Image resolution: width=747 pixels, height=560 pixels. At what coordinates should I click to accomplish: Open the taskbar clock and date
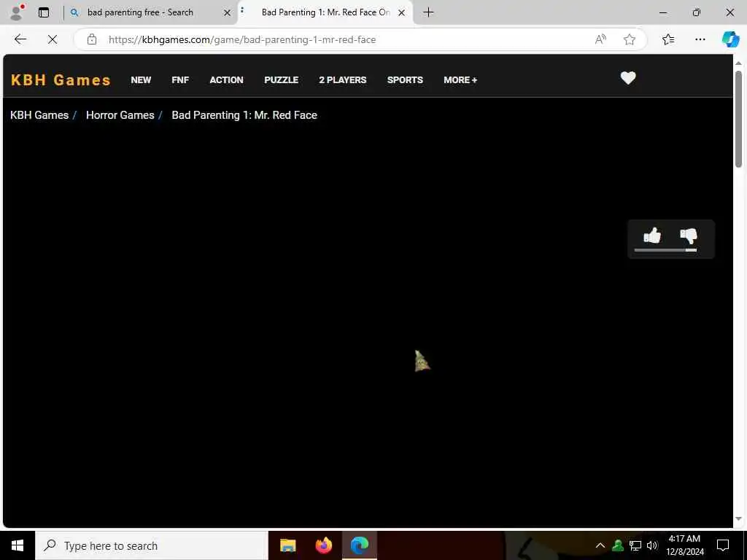click(x=684, y=545)
